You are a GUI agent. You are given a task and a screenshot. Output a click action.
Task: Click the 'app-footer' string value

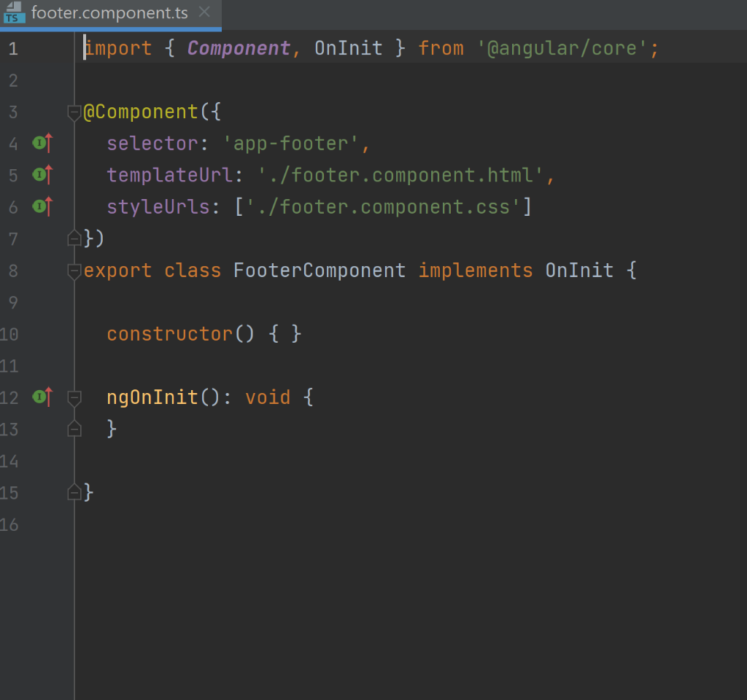(290, 144)
